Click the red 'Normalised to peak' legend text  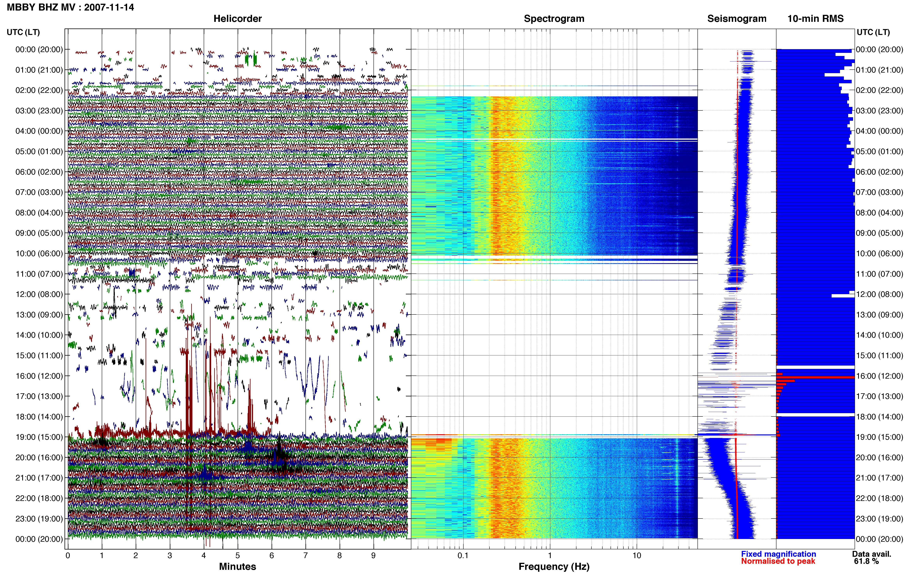(x=778, y=561)
